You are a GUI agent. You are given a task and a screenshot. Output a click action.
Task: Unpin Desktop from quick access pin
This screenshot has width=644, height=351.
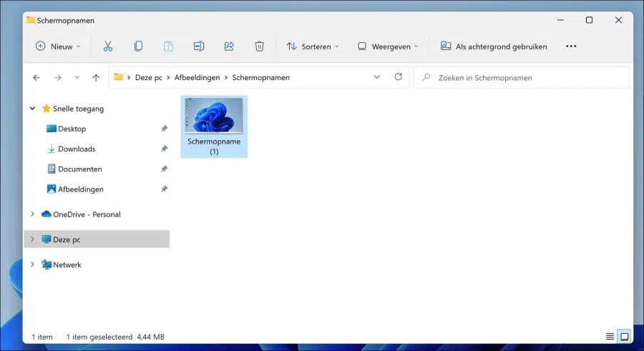pos(164,129)
